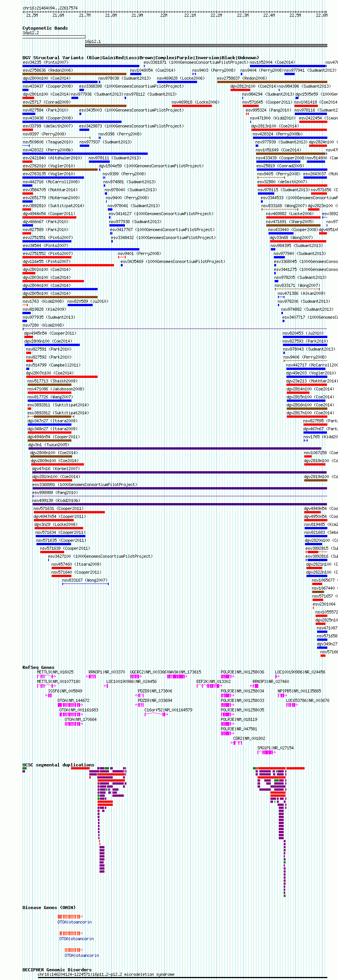Select variant nsv820589 (Ju2010)
Viewport: 338px width, 980px height.
[88, 302]
